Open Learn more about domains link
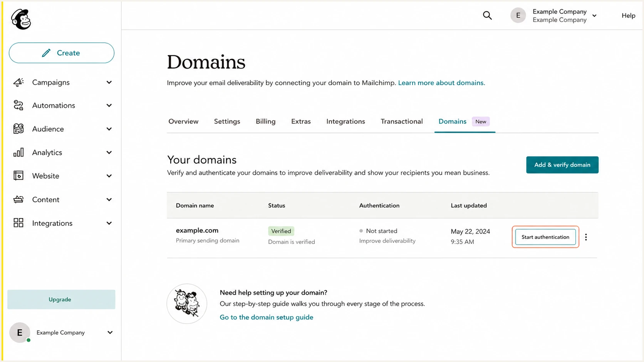The width and height of the screenshot is (644, 362). pos(441,83)
